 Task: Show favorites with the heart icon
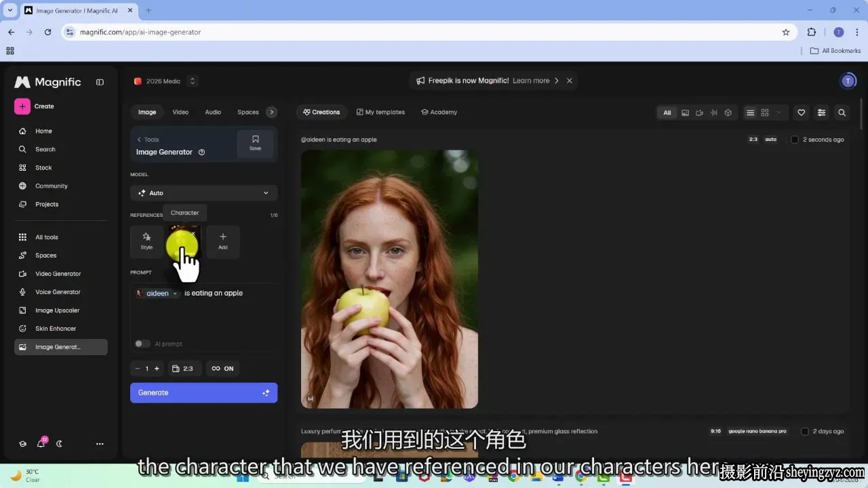point(801,113)
